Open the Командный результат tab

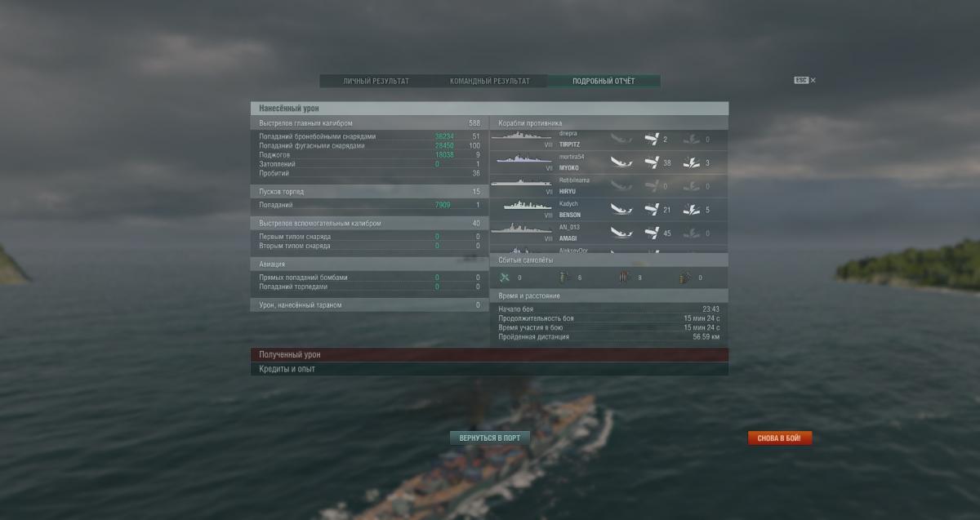490,81
